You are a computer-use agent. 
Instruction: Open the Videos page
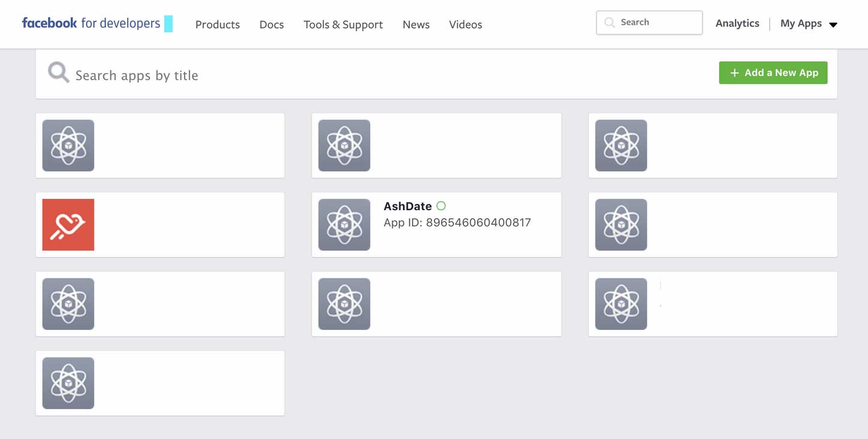(x=465, y=25)
